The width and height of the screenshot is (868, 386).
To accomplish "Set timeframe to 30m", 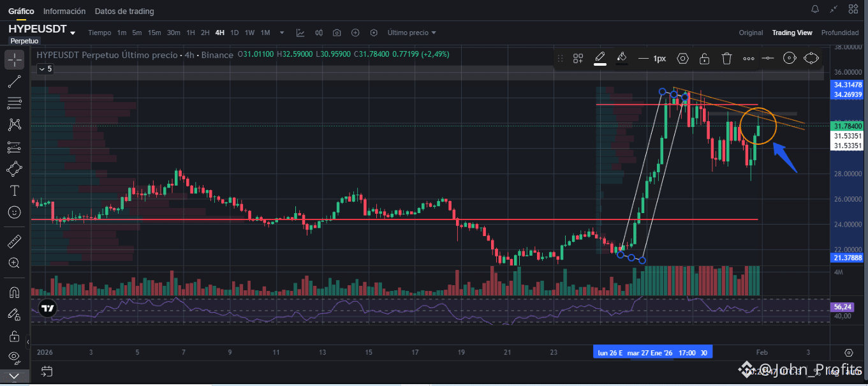I will coord(173,33).
